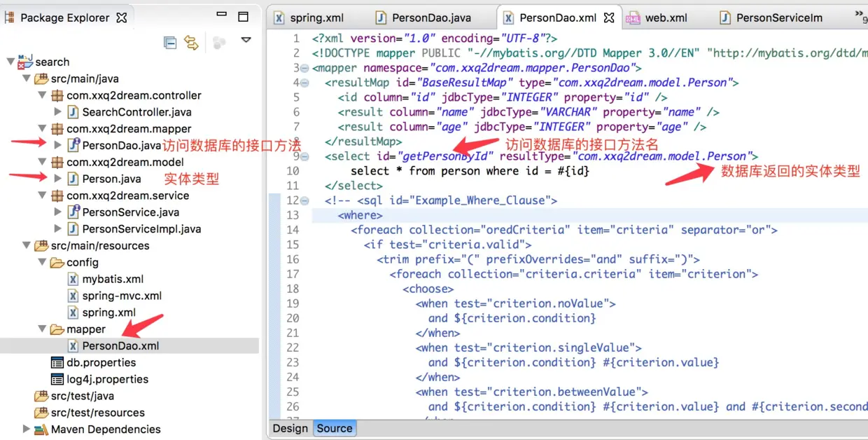This screenshot has height=440, width=868.
Task: Click Maven Dependencies library icon
Action: (42, 429)
